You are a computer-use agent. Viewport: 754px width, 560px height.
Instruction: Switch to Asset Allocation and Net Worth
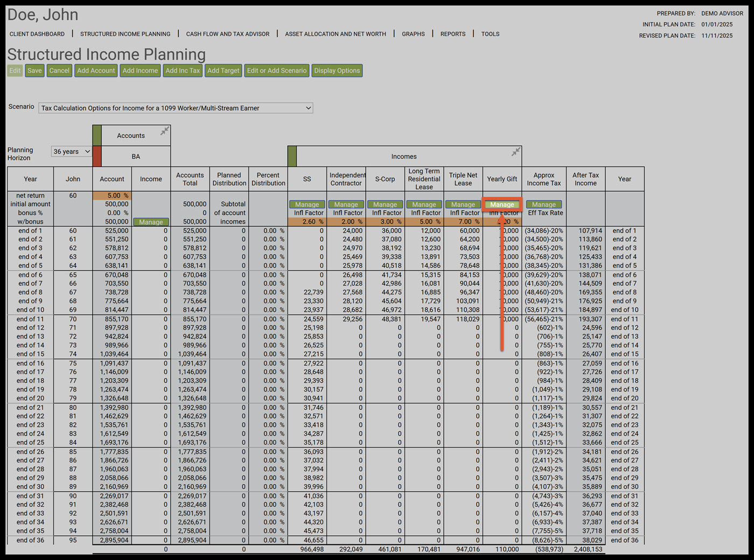point(336,34)
